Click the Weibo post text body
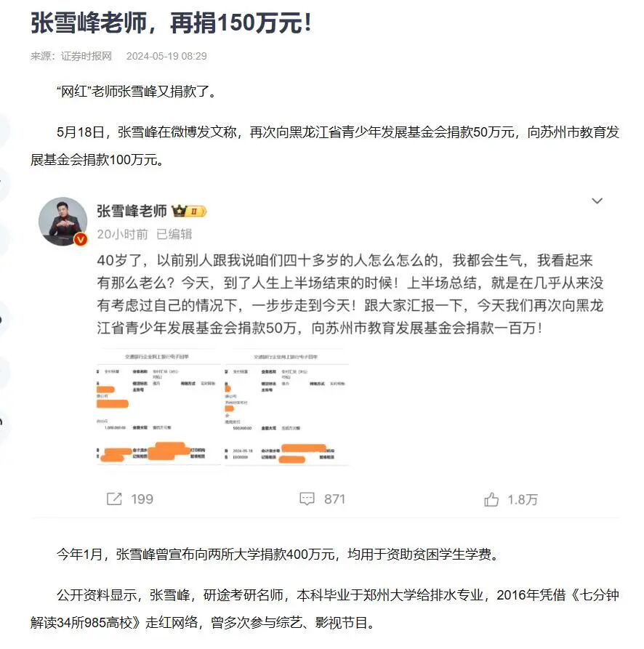Screen dimensions: 644x649 click(x=350, y=294)
